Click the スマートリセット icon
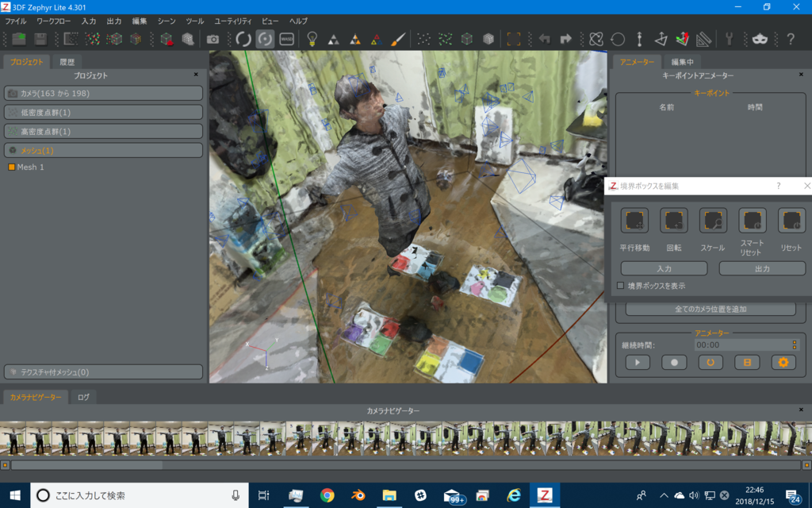Image resolution: width=812 pixels, height=508 pixels. 753,221
